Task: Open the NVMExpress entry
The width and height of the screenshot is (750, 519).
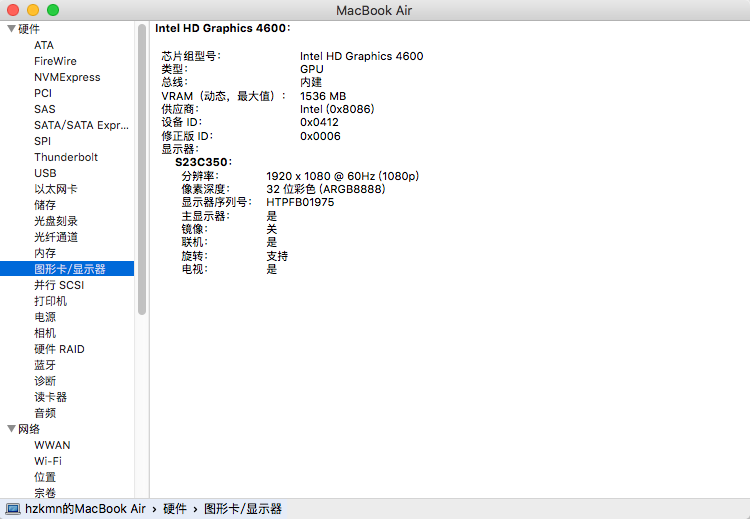Action: pos(67,77)
